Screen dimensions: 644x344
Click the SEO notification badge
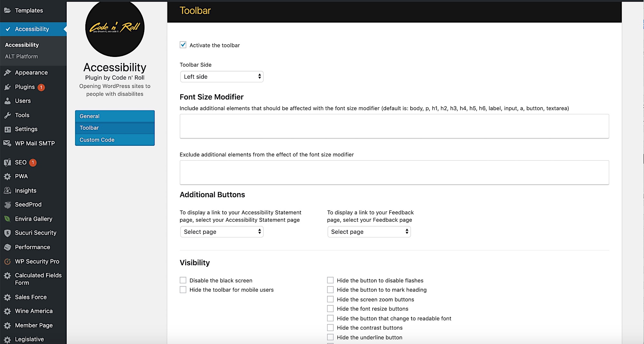(33, 163)
